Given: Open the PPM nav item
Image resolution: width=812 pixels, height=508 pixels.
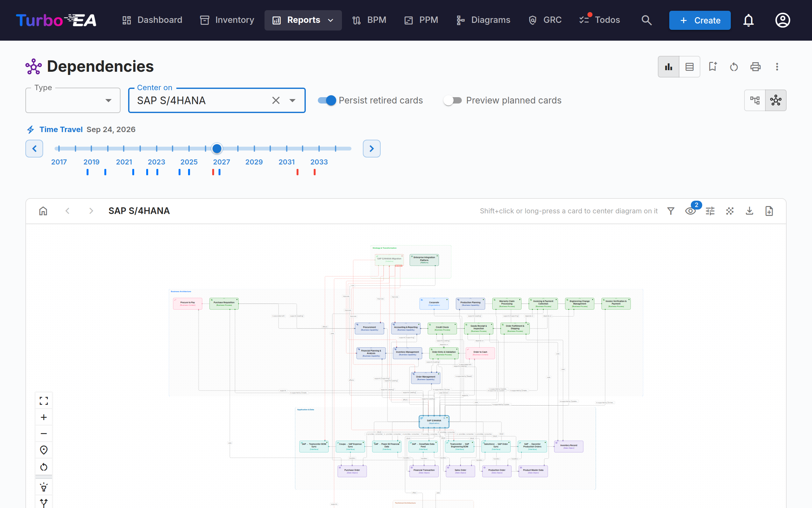Looking at the screenshot, I should coord(421,20).
